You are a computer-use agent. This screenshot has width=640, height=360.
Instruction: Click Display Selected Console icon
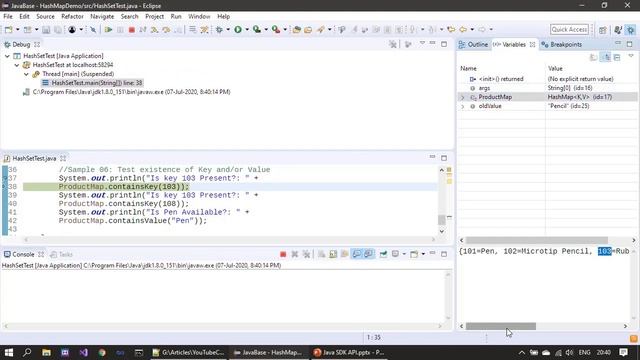(x=395, y=254)
